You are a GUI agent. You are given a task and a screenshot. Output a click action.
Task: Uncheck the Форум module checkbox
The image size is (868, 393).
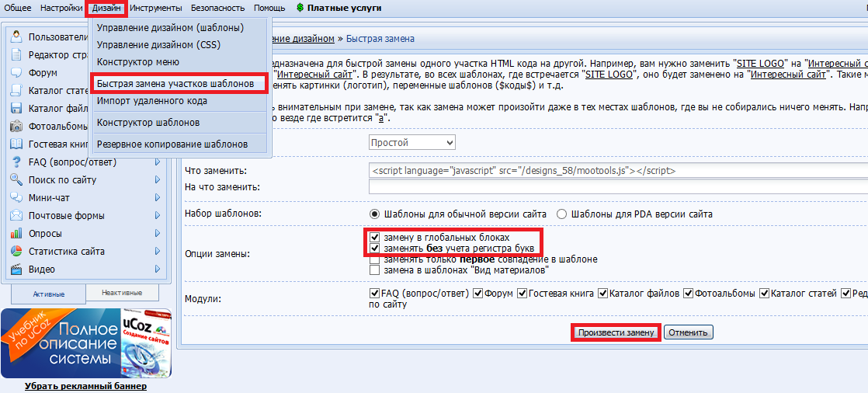tap(478, 293)
